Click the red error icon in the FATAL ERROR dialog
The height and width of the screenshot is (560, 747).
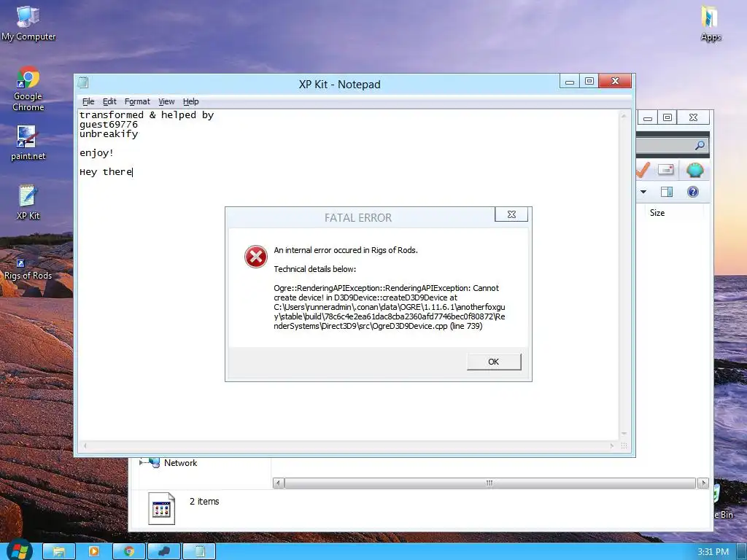(256, 257)
